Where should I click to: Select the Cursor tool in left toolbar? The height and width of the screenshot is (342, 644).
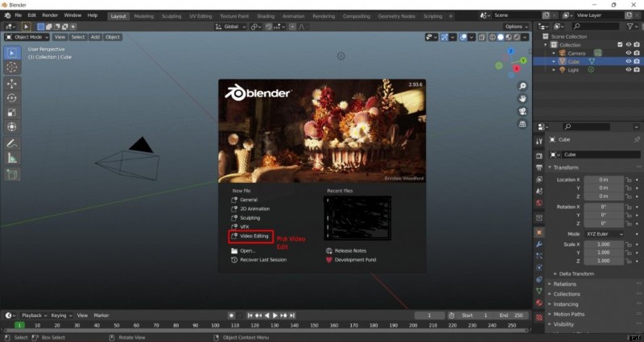12,68
